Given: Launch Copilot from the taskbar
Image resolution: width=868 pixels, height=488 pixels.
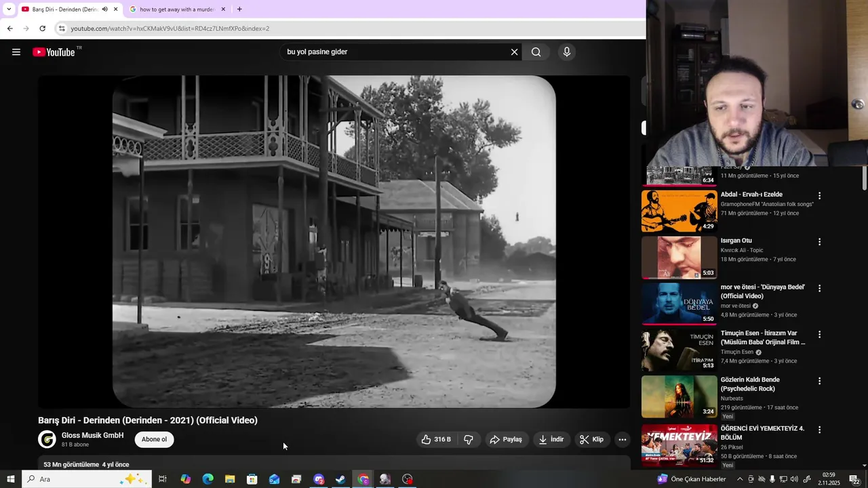Looking at the screenshot, I should pos(185,479).
